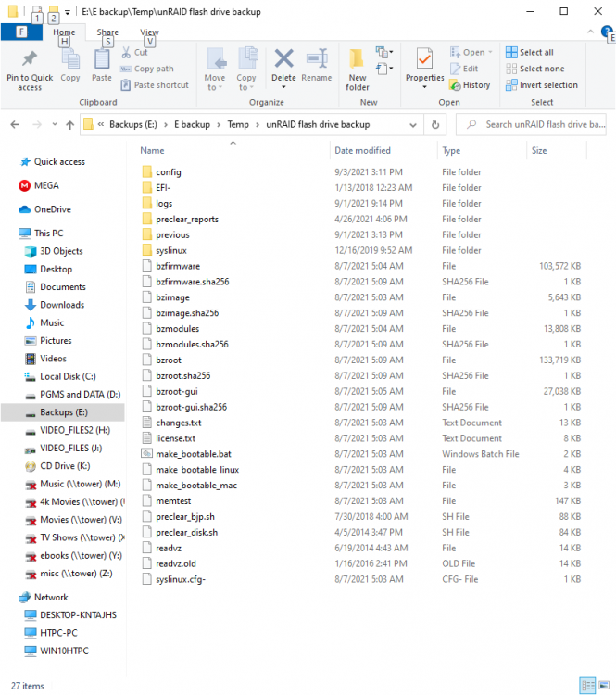Open MEGA in navigation pane
Screen dimensions: 616x695
pos(39,185)
